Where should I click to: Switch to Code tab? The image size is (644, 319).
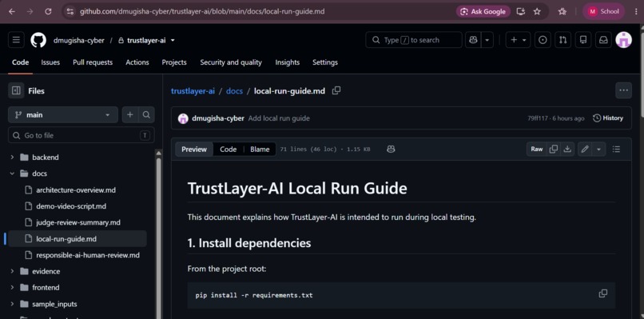tap(21, 62)
